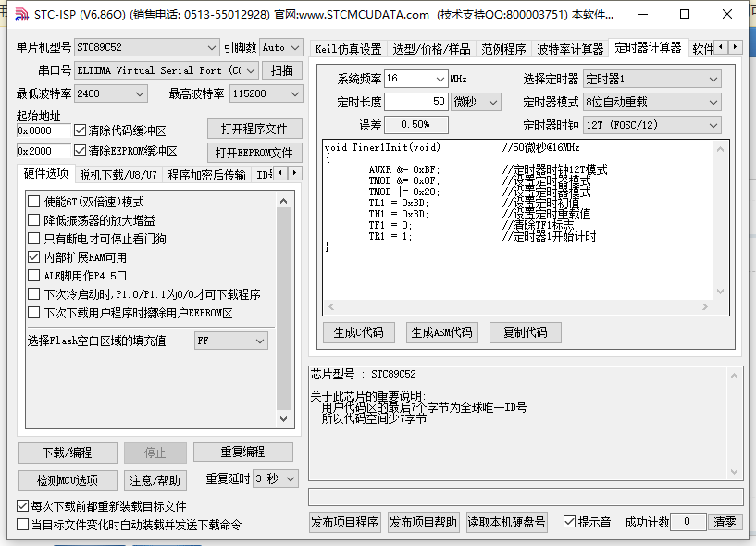Switch to 选型/价格/样品 tab

[x=431, y=49]
